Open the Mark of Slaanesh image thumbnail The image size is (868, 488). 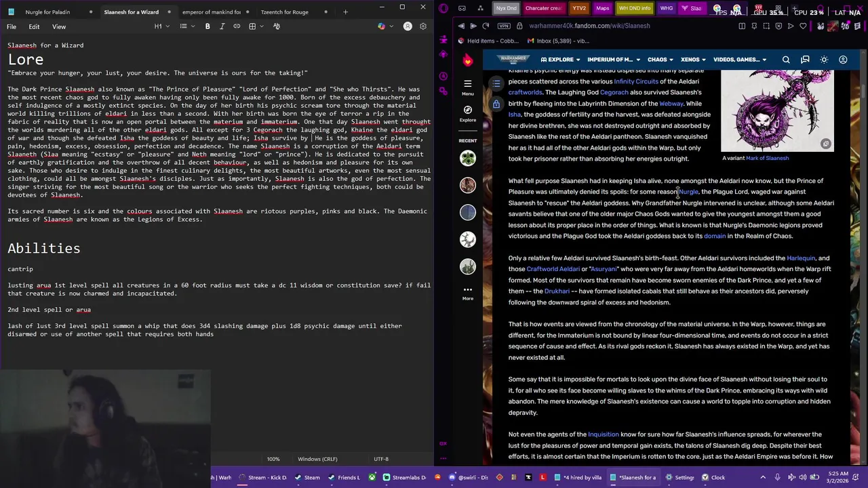point(777,110)
